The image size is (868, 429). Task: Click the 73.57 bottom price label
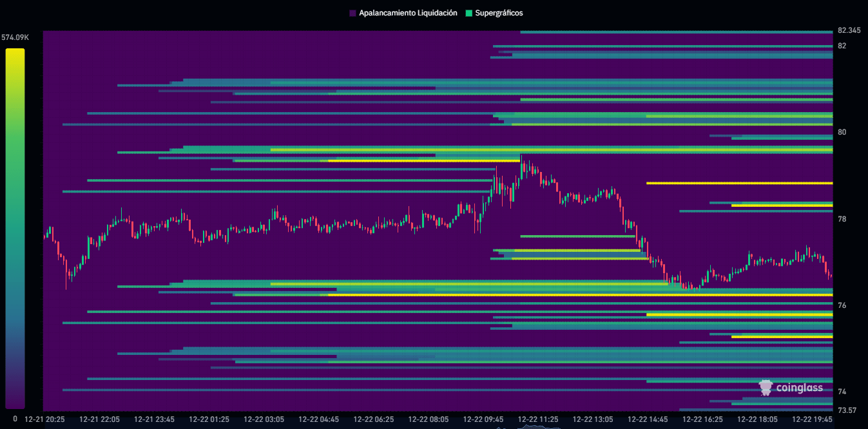(846, 410)
